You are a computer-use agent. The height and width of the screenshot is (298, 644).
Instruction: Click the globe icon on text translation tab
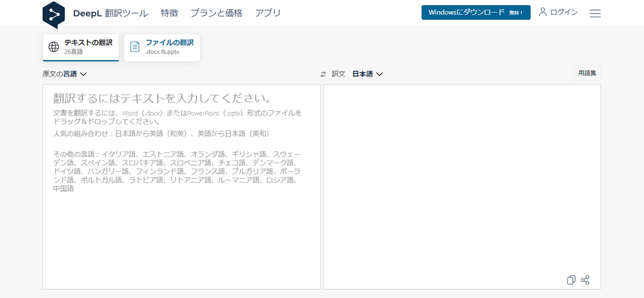pos(54,47)
